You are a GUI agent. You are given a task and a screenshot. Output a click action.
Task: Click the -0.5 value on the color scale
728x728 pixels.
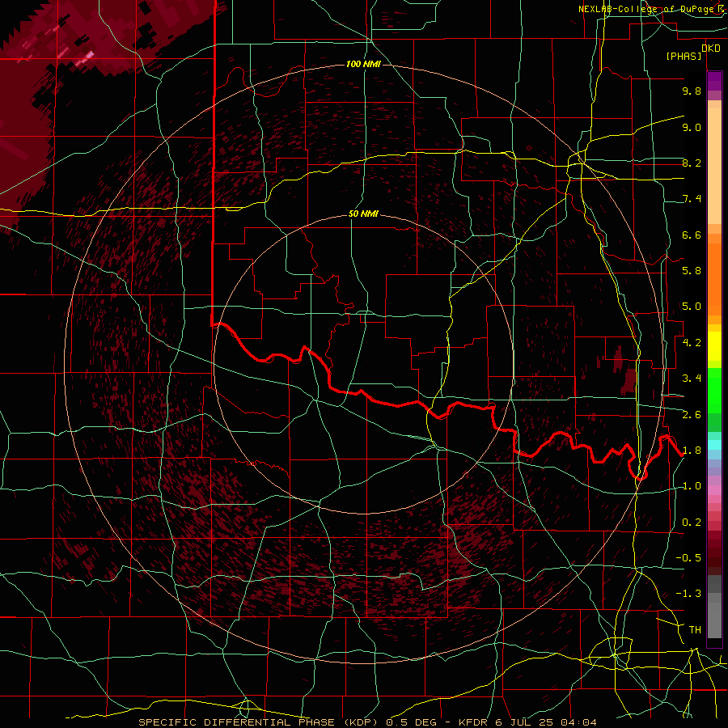pyautogui.click(x=688, y=558)
